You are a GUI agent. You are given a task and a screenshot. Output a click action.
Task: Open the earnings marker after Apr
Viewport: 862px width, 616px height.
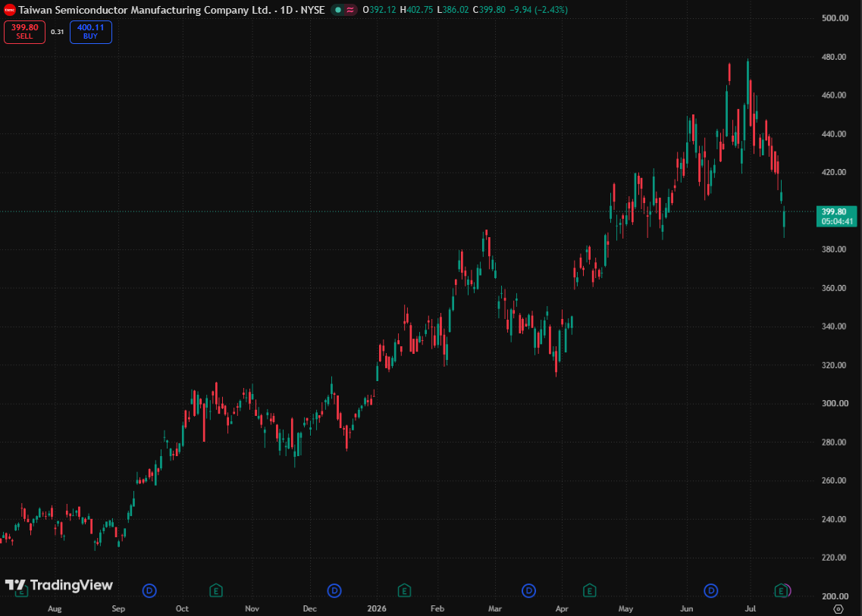(x=589, y=591)
